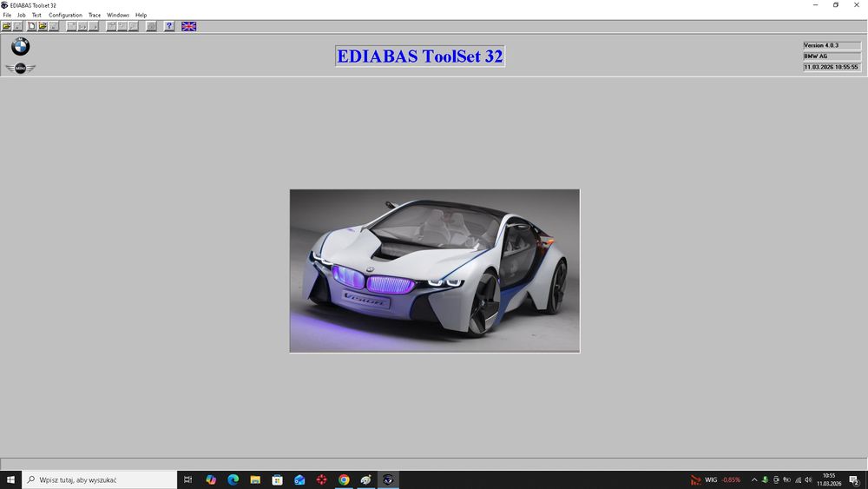This screenshot has height=489, width=868.
Task: Open the taskbar clock showing 10:55
Action: [x=829, y=479]
